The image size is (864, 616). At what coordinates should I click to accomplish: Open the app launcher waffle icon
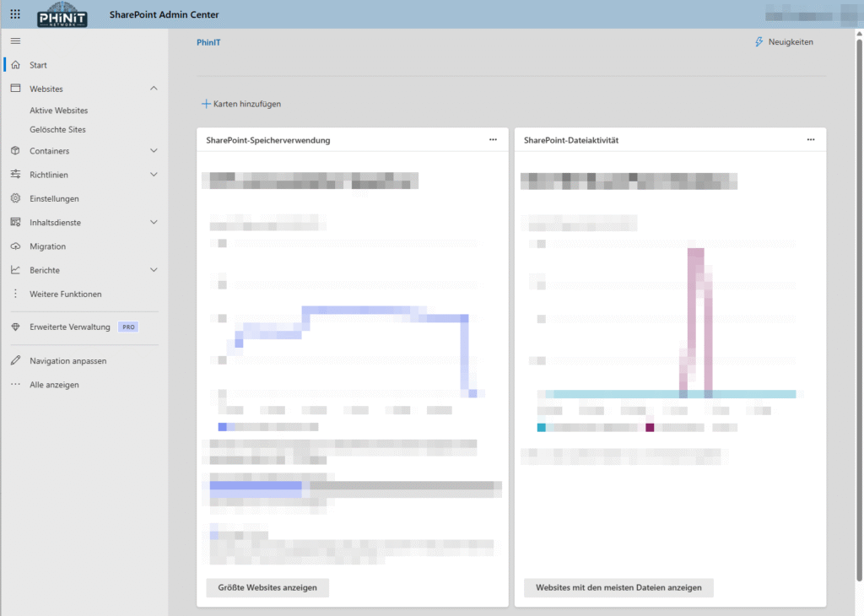(15, 14)
